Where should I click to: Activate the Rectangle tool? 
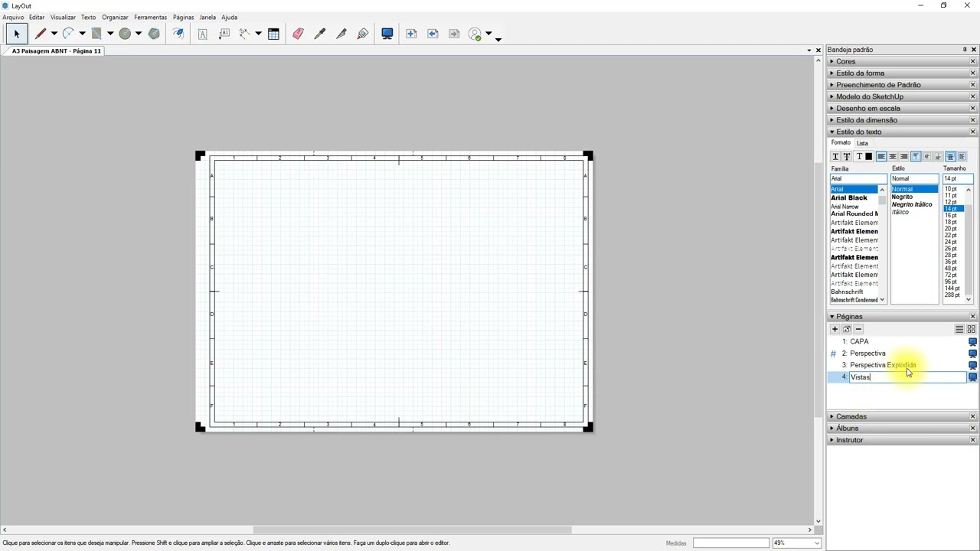(97, 34)
